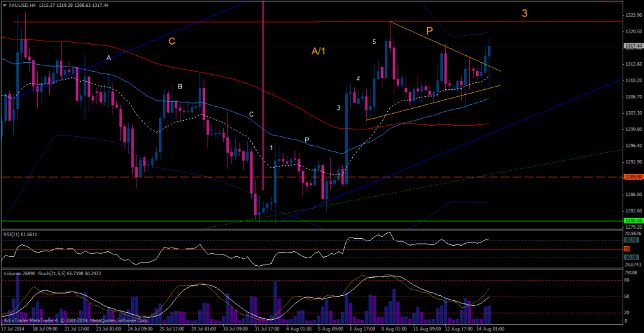Click the white '5' label near the peak
Image resolution: width=644 pixels, height=333 pixels.
point(374,41)
